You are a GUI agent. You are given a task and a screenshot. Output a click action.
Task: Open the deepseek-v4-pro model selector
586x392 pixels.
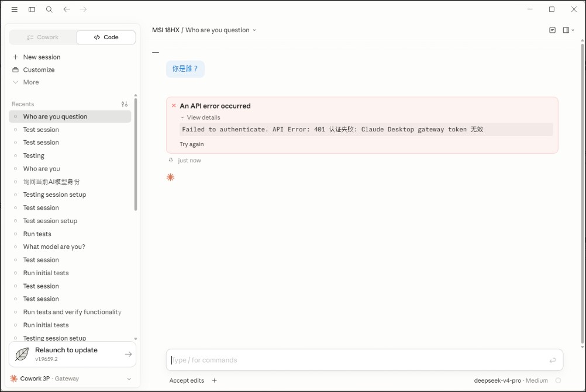click(511, 380)
